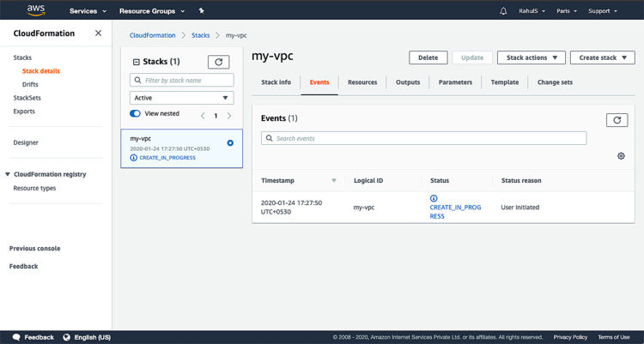Click the AWS logo home icon
The image size is (644, 344).
[x=36, y=10]
